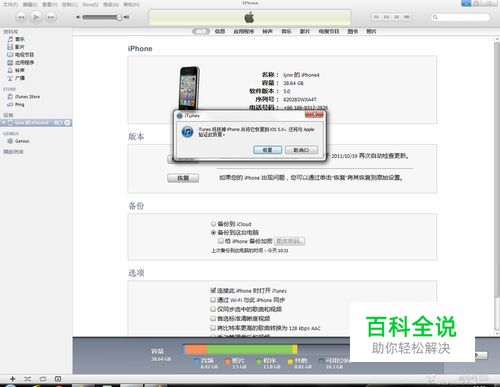Screen dimensions: 500x387
Task: Click the 更改密码 button
Action: [x=289, y=241]
